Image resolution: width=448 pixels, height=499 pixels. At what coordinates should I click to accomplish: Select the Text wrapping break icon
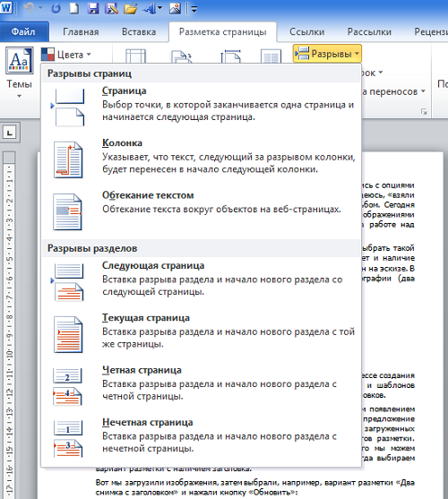point(67,212)
